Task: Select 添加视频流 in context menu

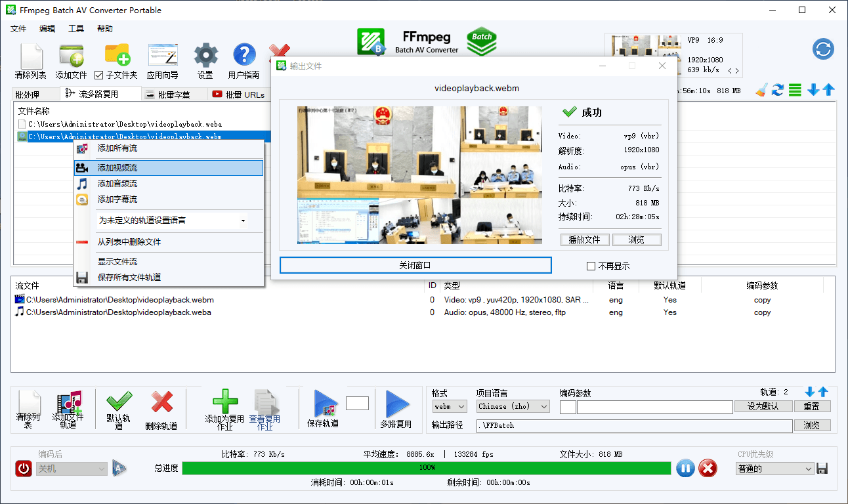Action: 169,168
